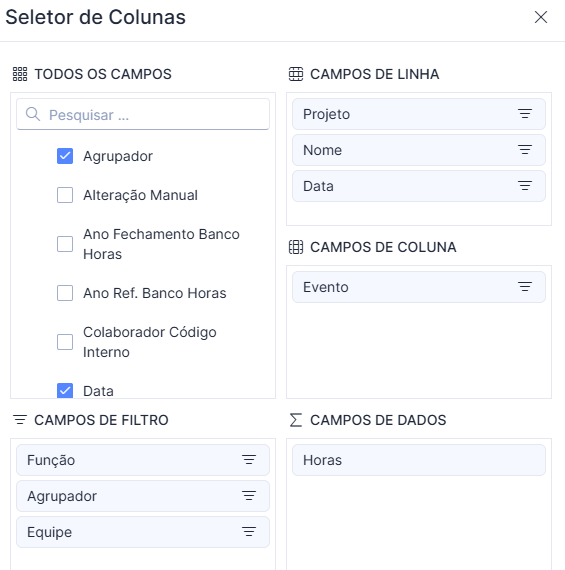Close the Seletor de Colunas dialog
The image size is (565, 570).
(x=541, y=17)
